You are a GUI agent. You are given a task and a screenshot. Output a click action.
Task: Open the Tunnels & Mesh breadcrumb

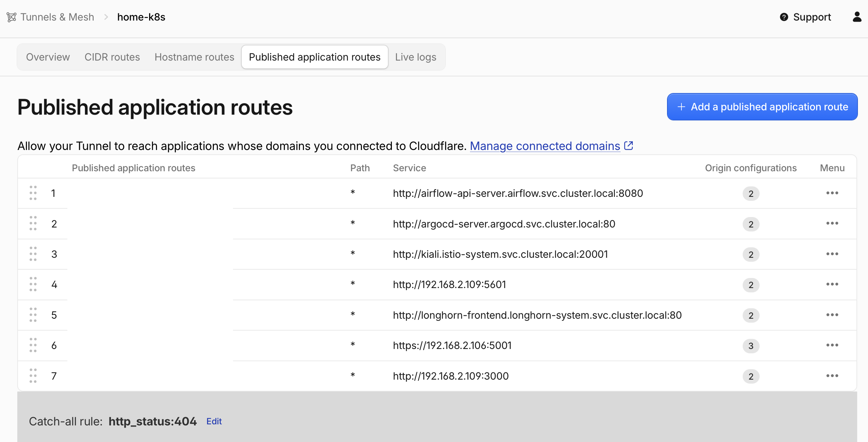pos(57,17)
